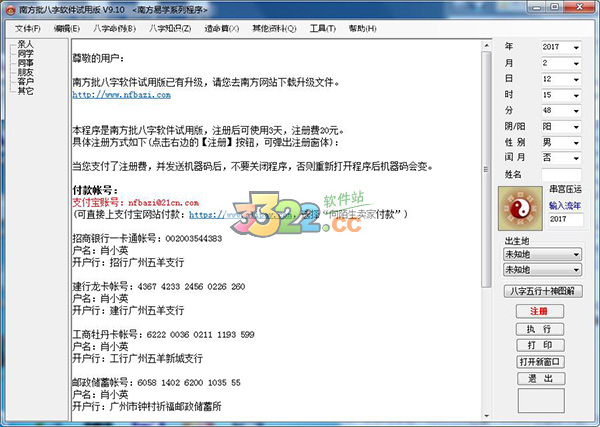Screen dimensions: 600x427
Task: Click the 支付宝账号 nfbazi@21cn.com text
Action: (x=136, y=203)
